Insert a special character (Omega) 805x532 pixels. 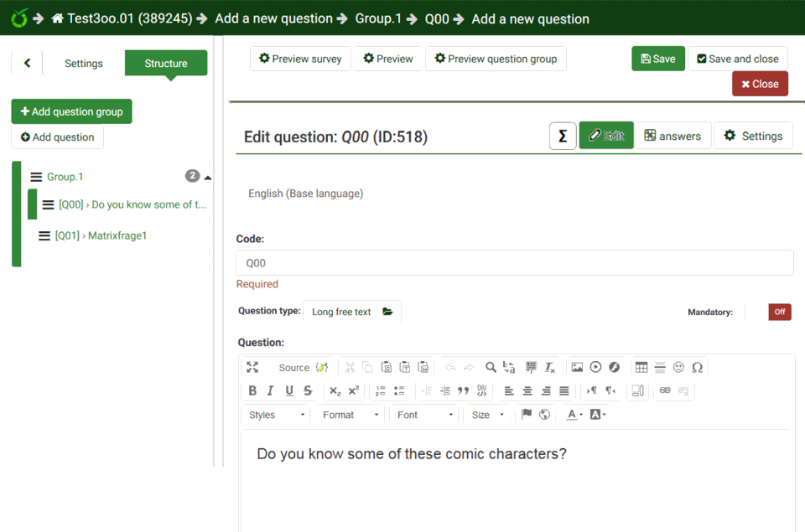tap(697, 367)
